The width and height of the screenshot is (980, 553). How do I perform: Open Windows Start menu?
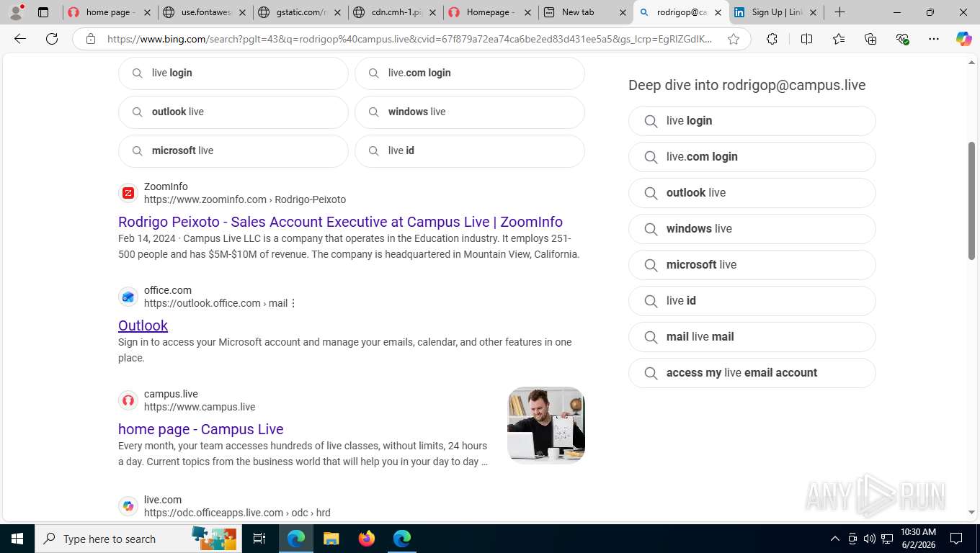17,539
